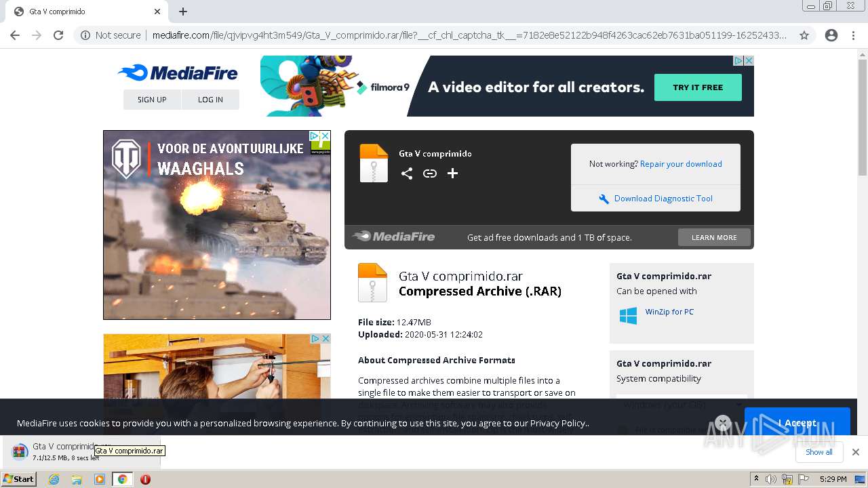This screenshot has height=488, width=868.
Task: Click the Windows icon next to WinZip
Action: 629,316
